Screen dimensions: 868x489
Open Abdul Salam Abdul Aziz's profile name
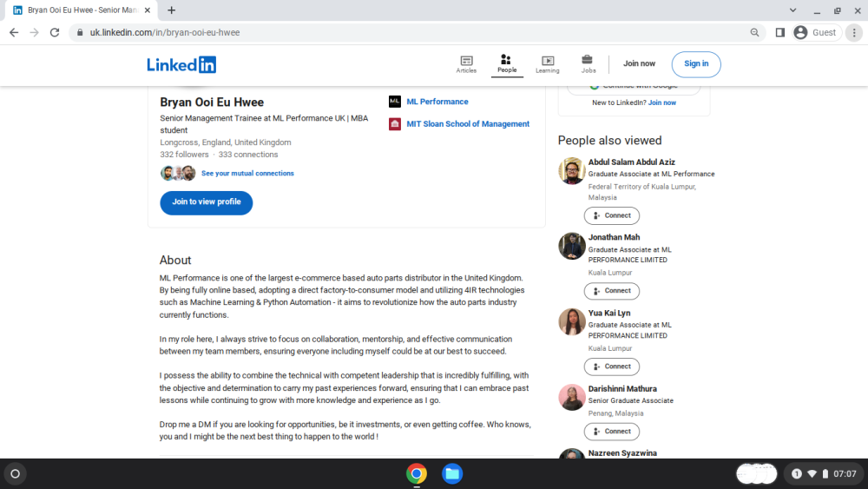click(x=632, y=162)
